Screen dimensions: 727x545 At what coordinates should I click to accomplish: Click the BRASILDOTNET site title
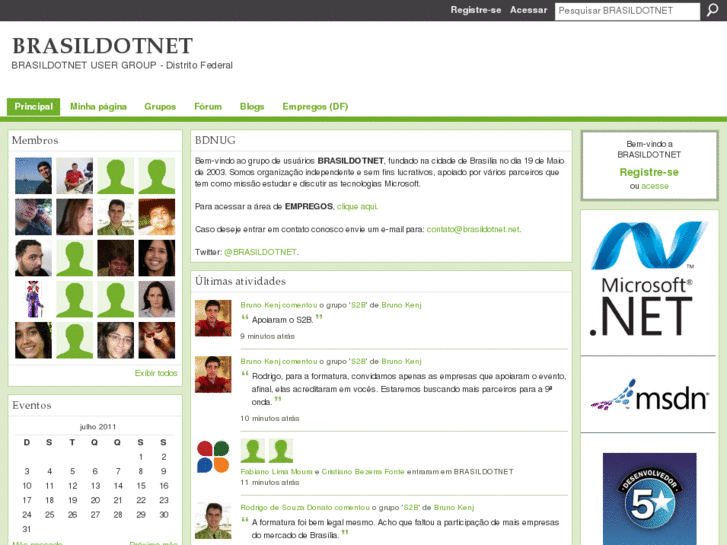(x=102, y=46)
